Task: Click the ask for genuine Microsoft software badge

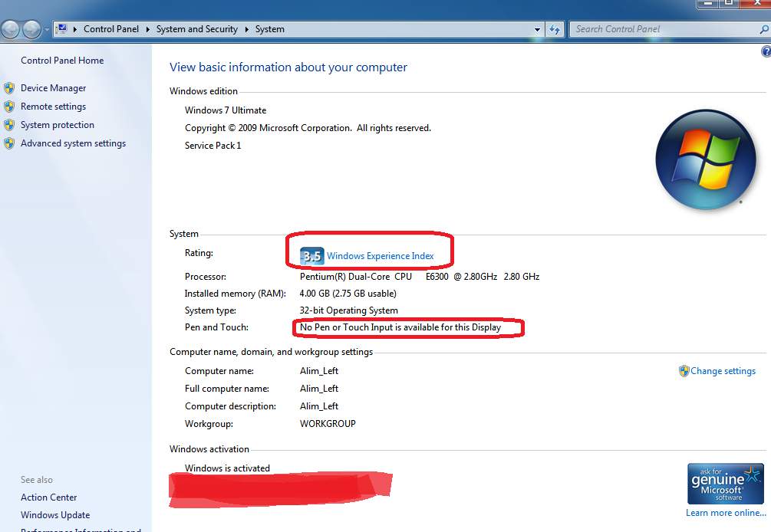Action: click(725, 484)
